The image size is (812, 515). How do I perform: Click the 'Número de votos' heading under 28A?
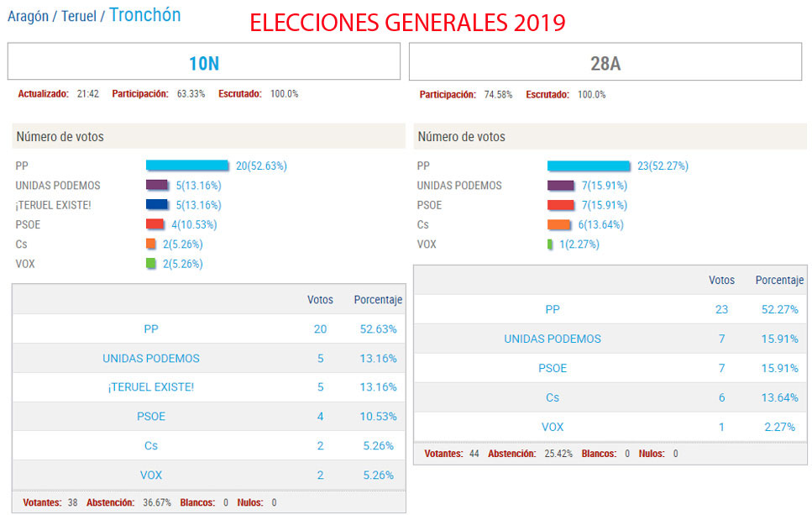click(462, 136)
